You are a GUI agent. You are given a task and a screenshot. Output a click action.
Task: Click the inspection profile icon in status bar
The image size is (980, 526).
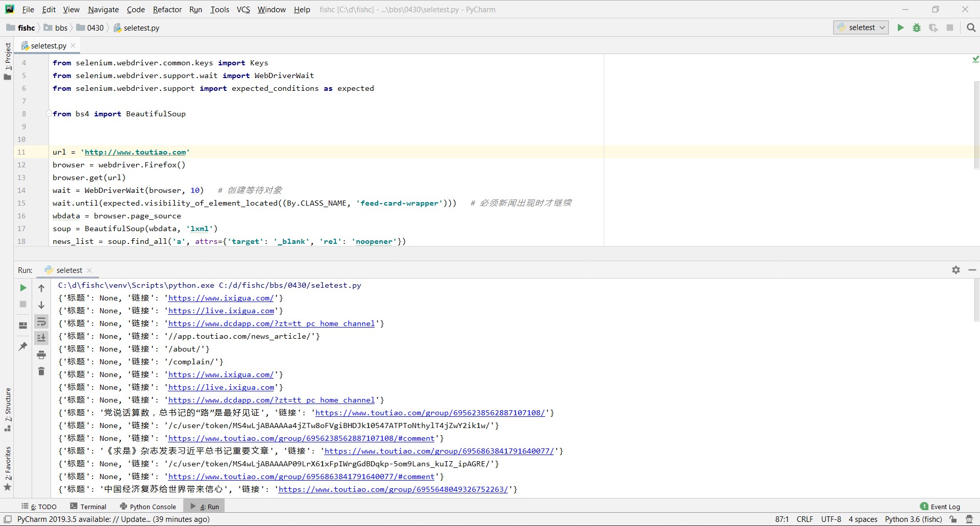click(x=969, y=519)
